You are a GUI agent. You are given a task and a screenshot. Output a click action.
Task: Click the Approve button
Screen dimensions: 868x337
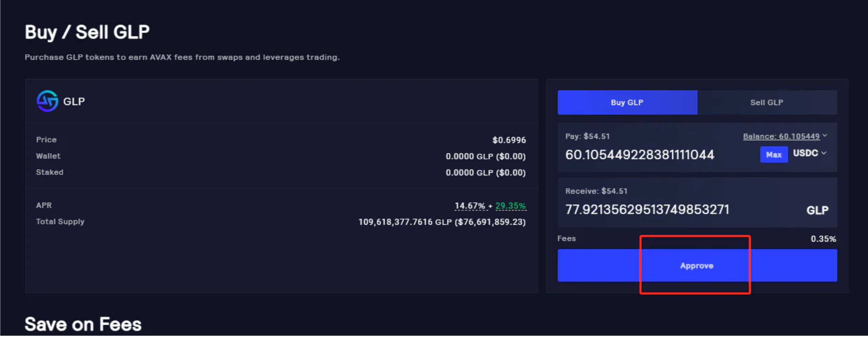pos(695,265)
